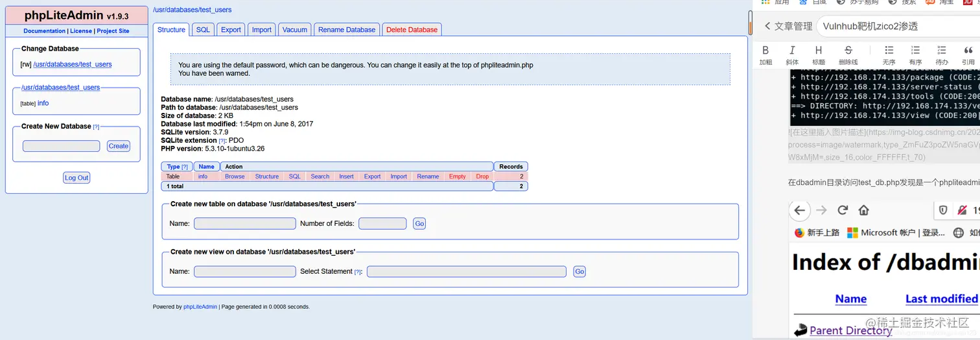This screenshot has height=340, width=980.
Task: Apply strikethrough formatting in the editor
Action: point(848,51)
